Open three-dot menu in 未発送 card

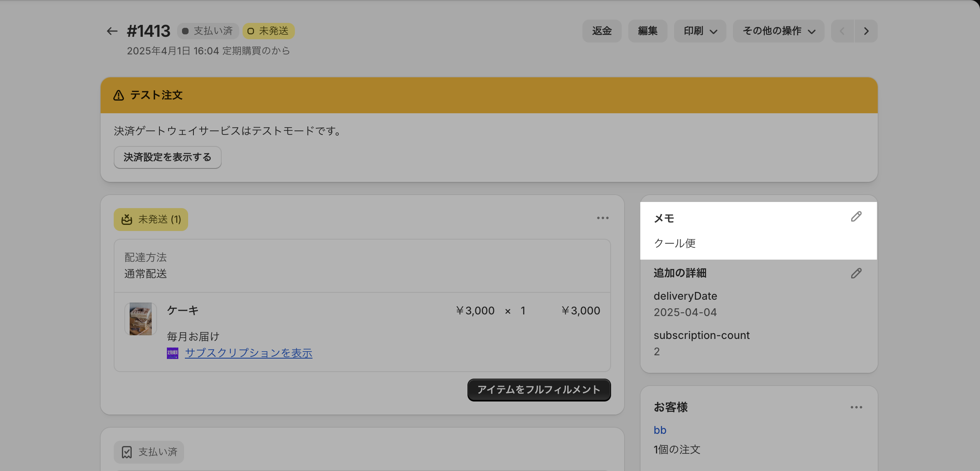602,218
